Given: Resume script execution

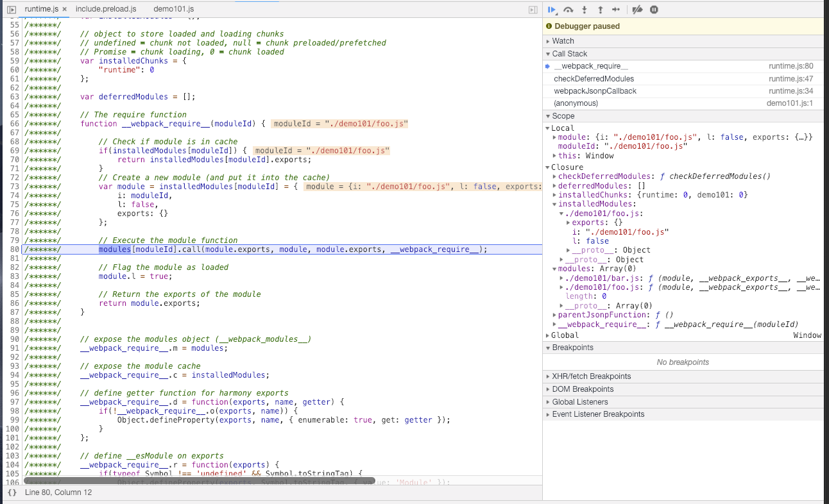Looking at the screenshot, I should 552,9.
